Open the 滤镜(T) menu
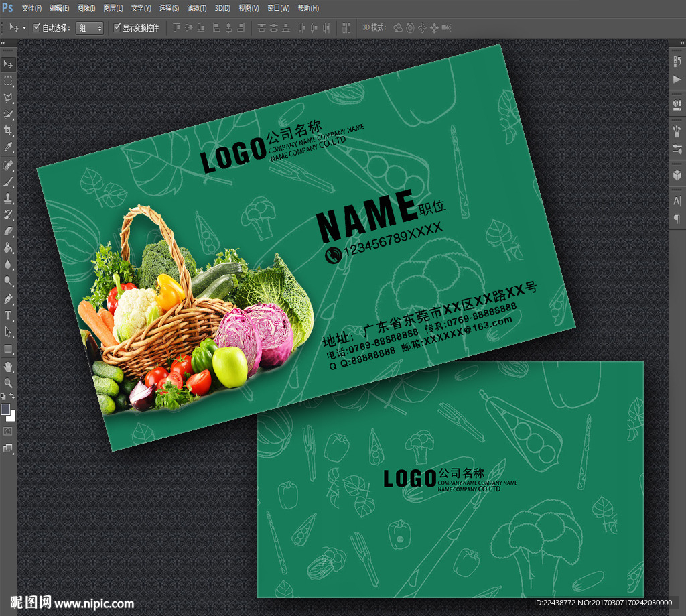Screen dimensions: 686x616 click(x=196, y=8)
